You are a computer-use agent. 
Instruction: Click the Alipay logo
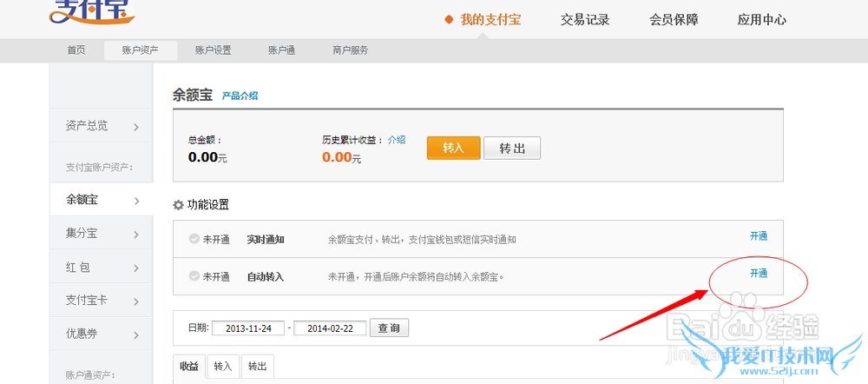click(92, 11)
